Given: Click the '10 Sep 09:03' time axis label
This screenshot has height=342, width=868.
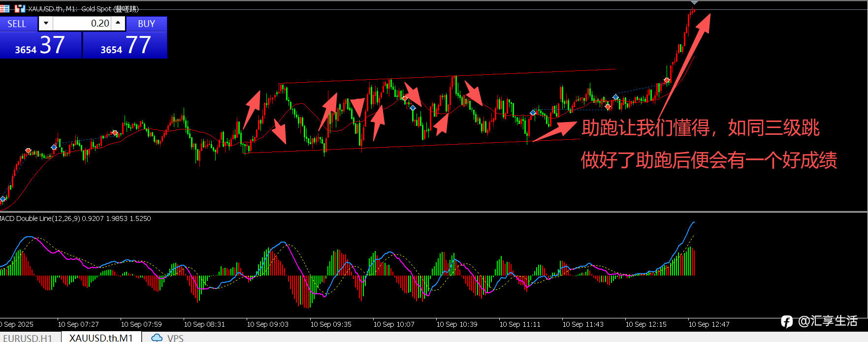Looking at the screenshot, I should tap(267, 324).
